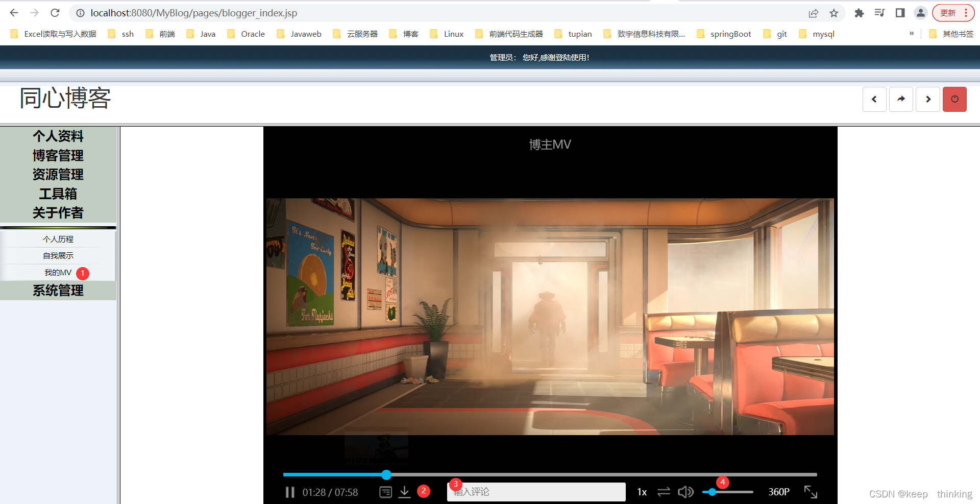Open the 其他书签 bookmarks folder
This screenshot has width=980, height=504.
[951, 34]
